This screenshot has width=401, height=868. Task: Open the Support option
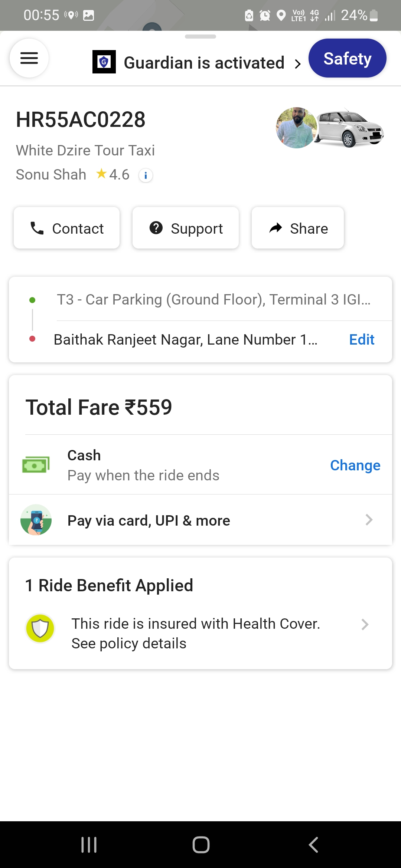coord(186,228)
